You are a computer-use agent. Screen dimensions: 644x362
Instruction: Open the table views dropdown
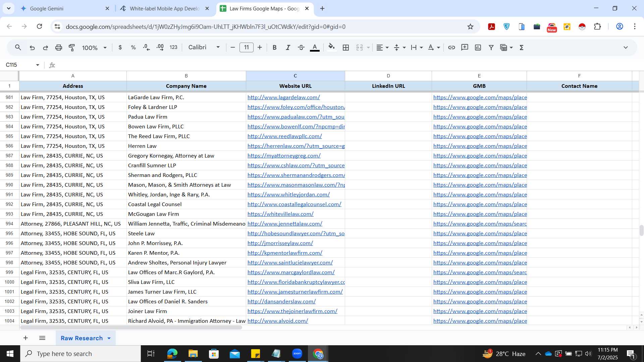506,48
